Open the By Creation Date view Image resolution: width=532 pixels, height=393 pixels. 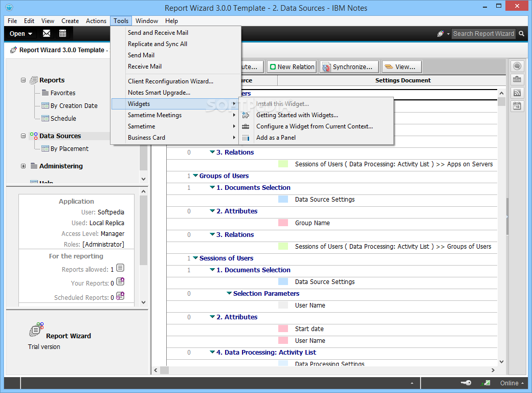pyautogui.click(x=74, y=105)
